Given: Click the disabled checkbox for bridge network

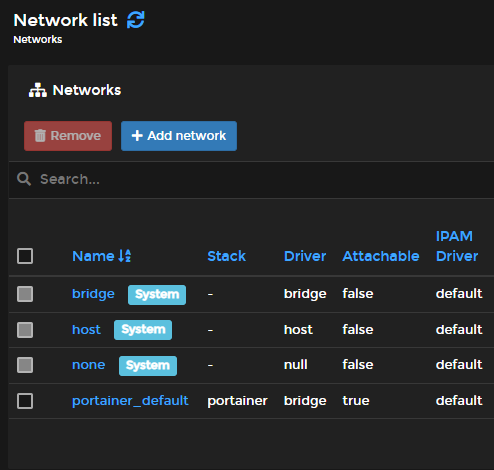Looking at the screenshot, I should tap(25, 294).
